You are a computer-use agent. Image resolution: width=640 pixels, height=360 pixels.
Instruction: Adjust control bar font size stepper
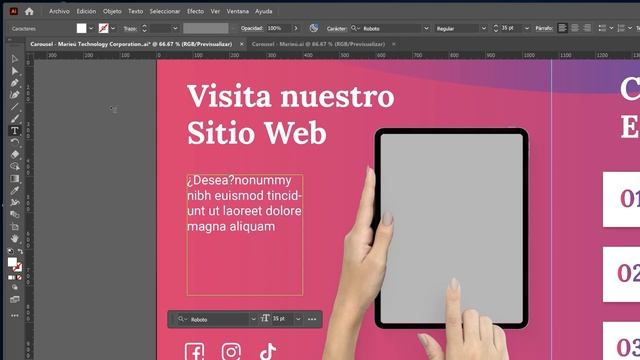coord(496,29)
